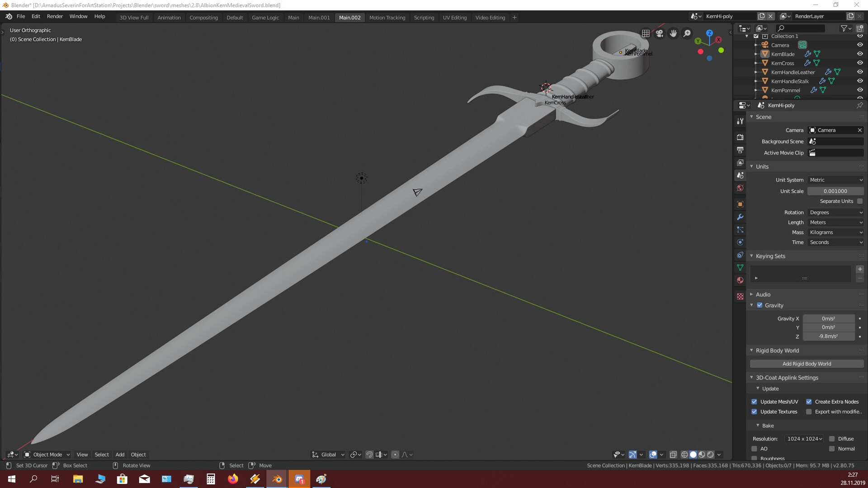The height and width of the screenshot is (488, 868).
Task: Switch to the Scripting workspace tab
Action: pyautogui.click(x=424, y=17)
